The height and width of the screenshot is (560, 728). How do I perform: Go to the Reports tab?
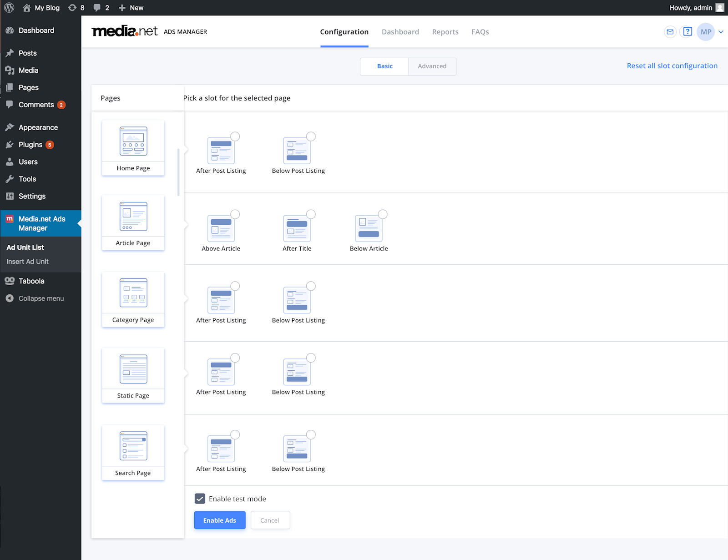[x=445, y=32]
